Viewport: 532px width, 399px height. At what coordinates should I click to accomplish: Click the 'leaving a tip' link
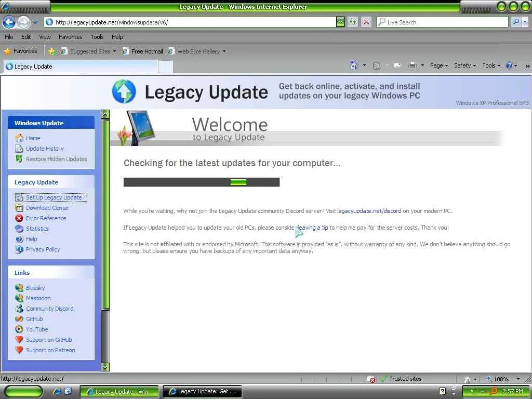tap(312, 228)
